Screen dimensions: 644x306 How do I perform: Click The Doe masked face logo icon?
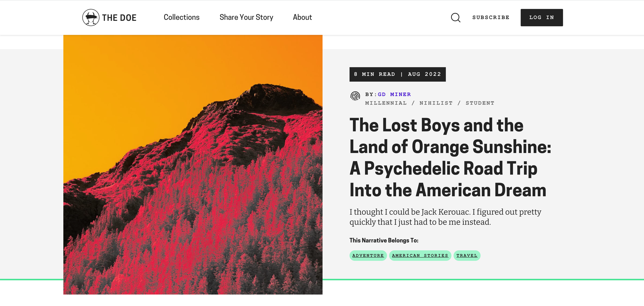(91, 18)
